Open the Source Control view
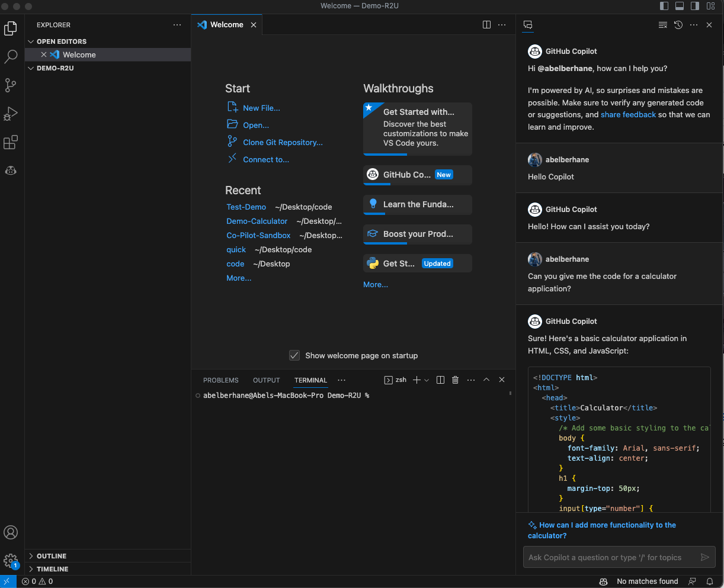The image size is (724, 588). tap(11, 85)
